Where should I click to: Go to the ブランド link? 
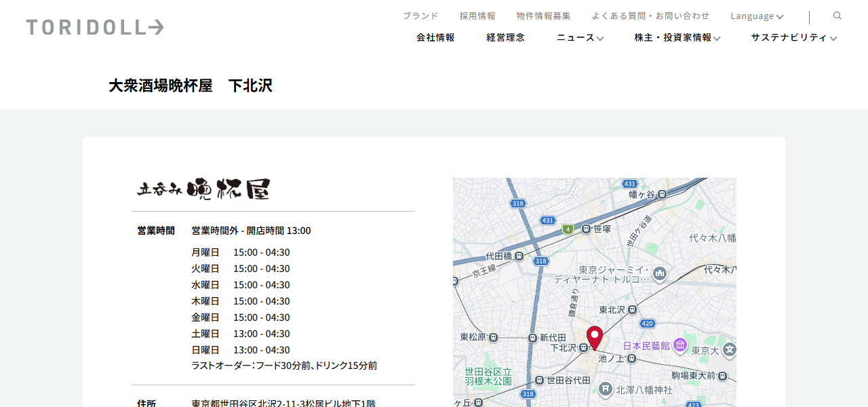click(420, 16)
